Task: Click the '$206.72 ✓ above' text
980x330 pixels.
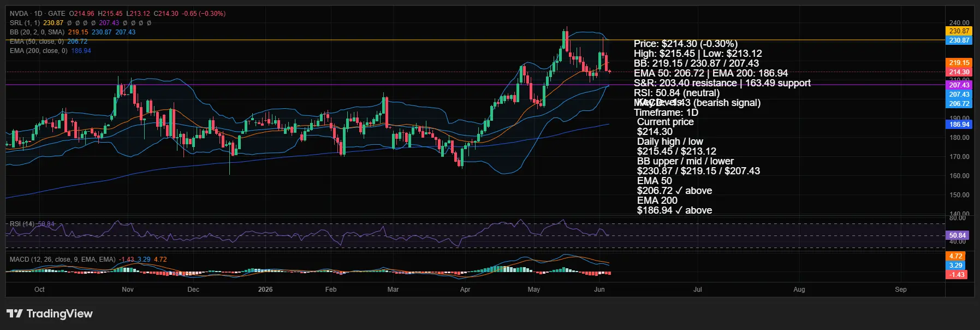Action: 674,191
